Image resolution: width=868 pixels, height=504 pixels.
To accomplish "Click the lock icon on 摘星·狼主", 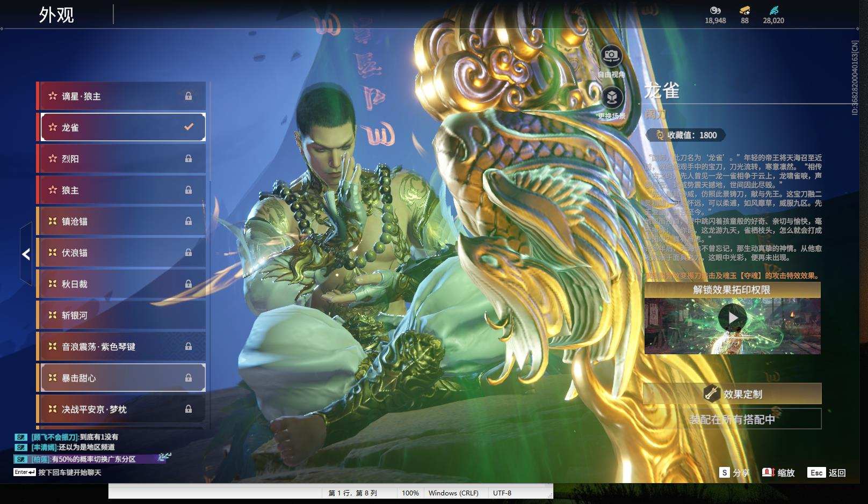I will tap(189, 96).
